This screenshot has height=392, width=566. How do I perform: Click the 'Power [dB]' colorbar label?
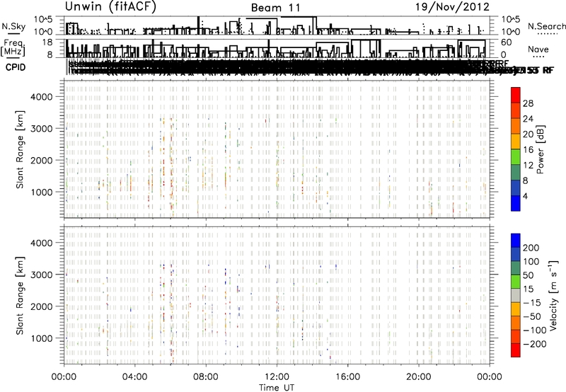coord(541,149)
